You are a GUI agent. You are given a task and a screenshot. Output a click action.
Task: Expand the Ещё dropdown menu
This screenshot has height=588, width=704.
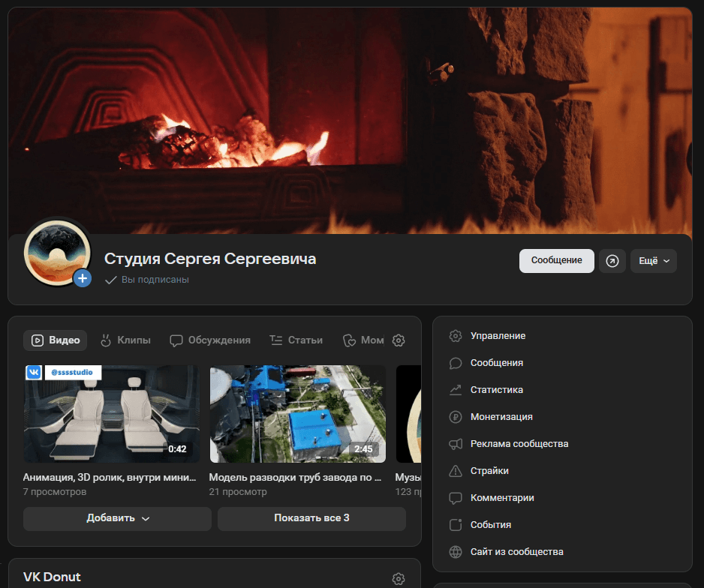click(x=654, y=261)
